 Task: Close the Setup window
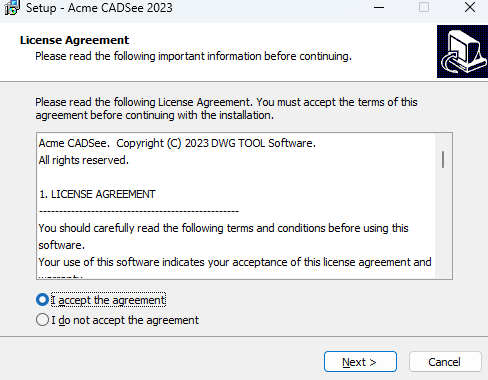pyautogui.click(x=470, y=7)
